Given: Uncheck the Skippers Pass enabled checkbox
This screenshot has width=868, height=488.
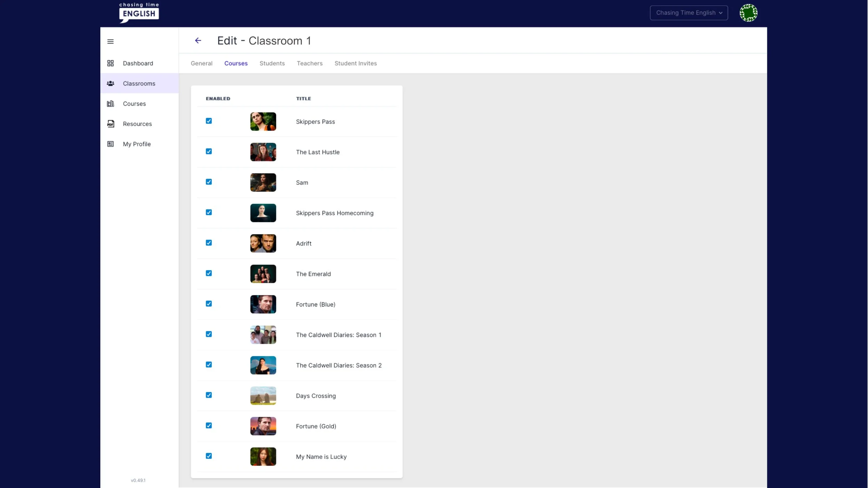Looking at the screenshot, I should coord(209,121).
